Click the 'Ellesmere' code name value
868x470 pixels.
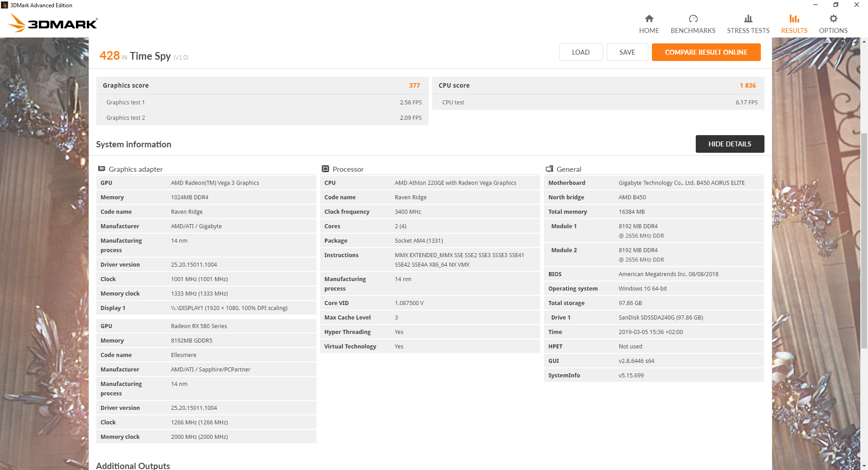click(184, 355)
